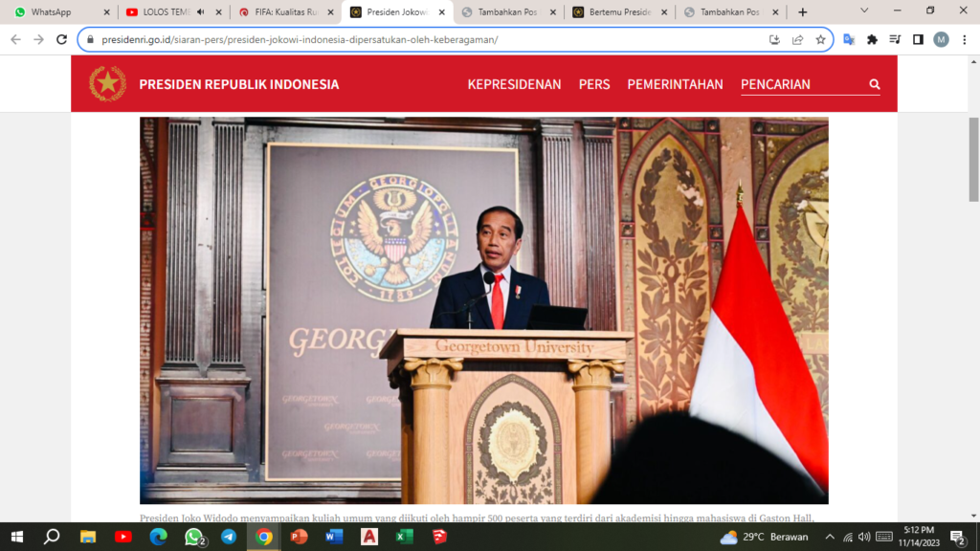Open Chrome three-dot menu
980x551 pixels.
tap(965, 39)
